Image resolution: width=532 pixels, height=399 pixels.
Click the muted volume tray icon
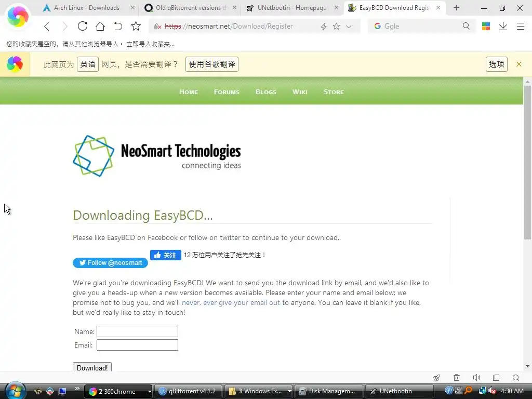coord(492,391)
